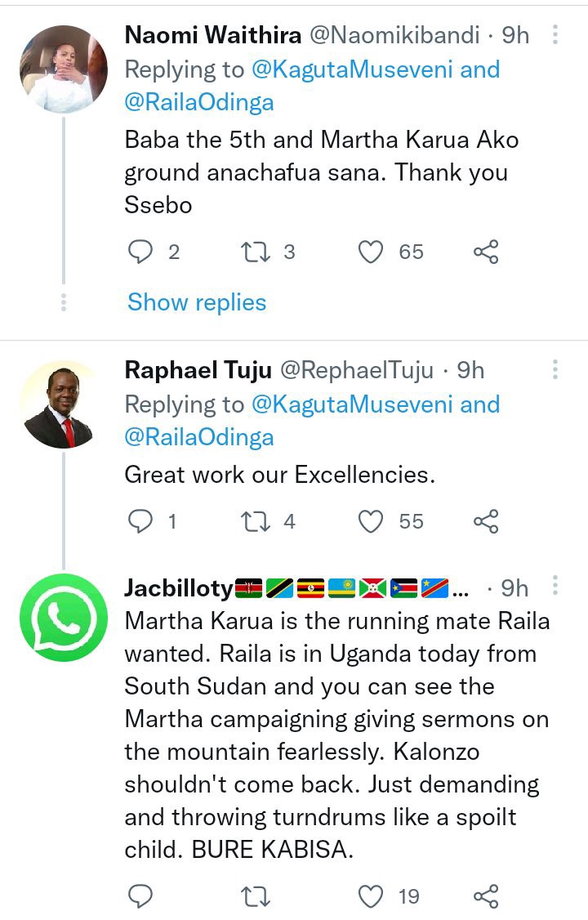
Task: Like Raphael Tuju's tweet with 55 likes
Action: tap(371, 521)
